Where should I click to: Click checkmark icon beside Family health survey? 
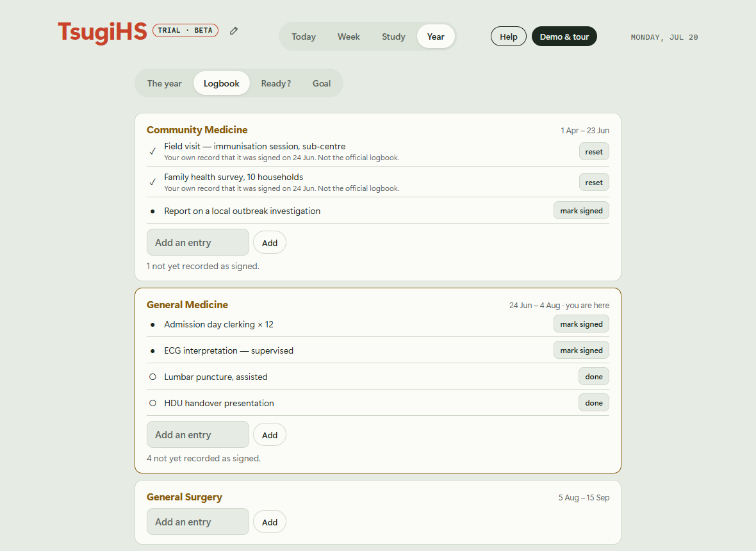tap(152, 182)
